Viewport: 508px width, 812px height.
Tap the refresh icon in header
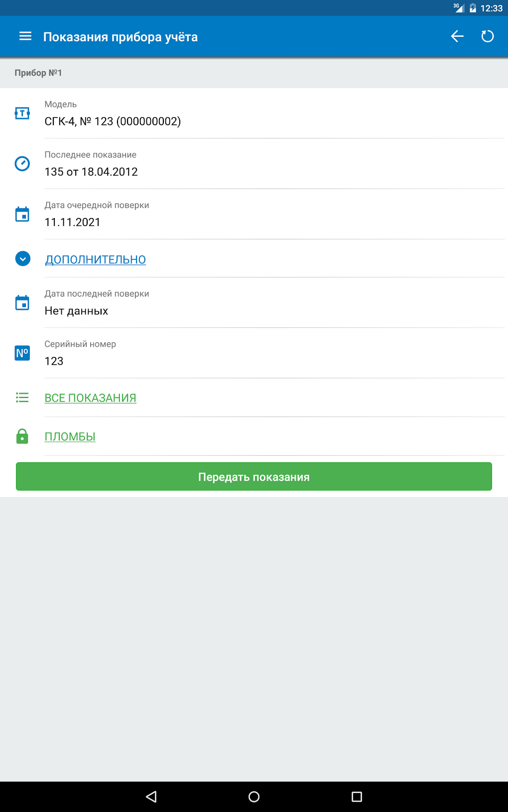click(x=488, y=36)
